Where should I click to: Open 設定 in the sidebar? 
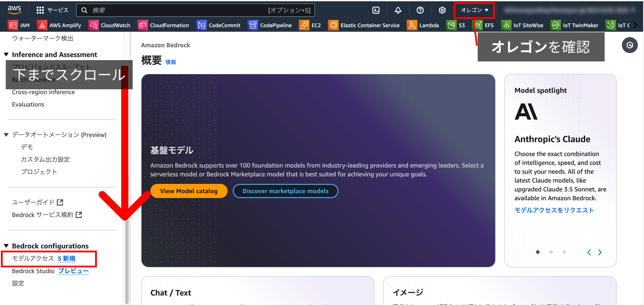pyautogui.click(x=18, y=283)
